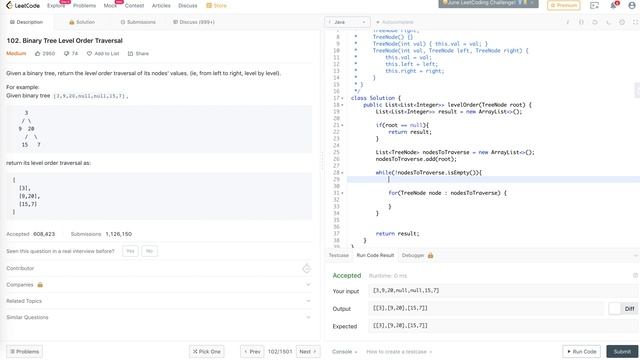Toggle fullscreen editor mode
Viewport: 640px width, 360px height.
(636, 22)
